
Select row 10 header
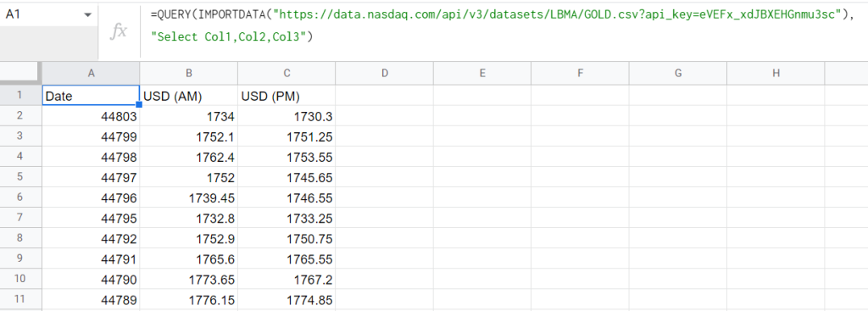[x=20, y=280]
